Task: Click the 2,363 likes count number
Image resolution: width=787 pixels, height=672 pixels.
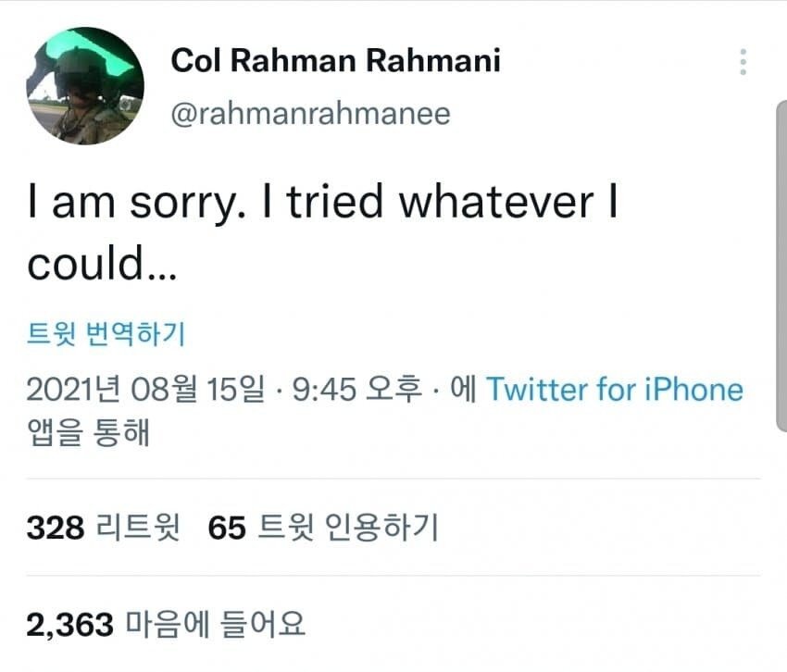Action: click(x=69, y=626)
